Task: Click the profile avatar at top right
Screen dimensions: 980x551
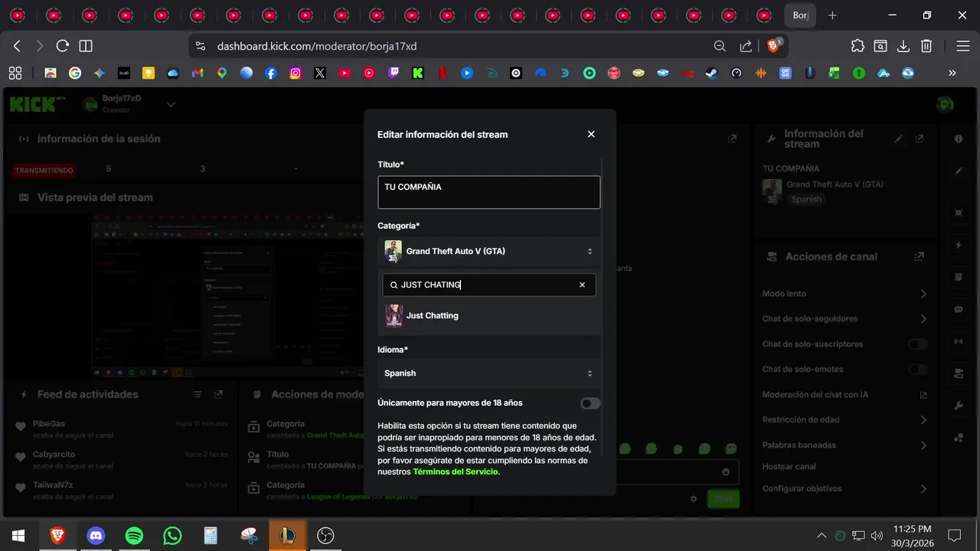Action: point(946,104)
